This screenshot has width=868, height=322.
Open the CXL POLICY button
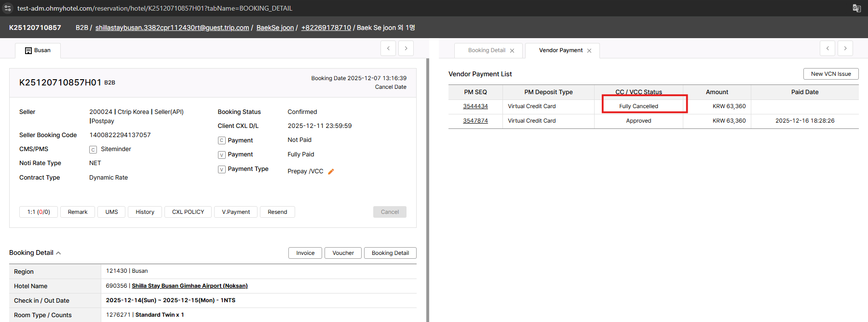pos(188,212)
